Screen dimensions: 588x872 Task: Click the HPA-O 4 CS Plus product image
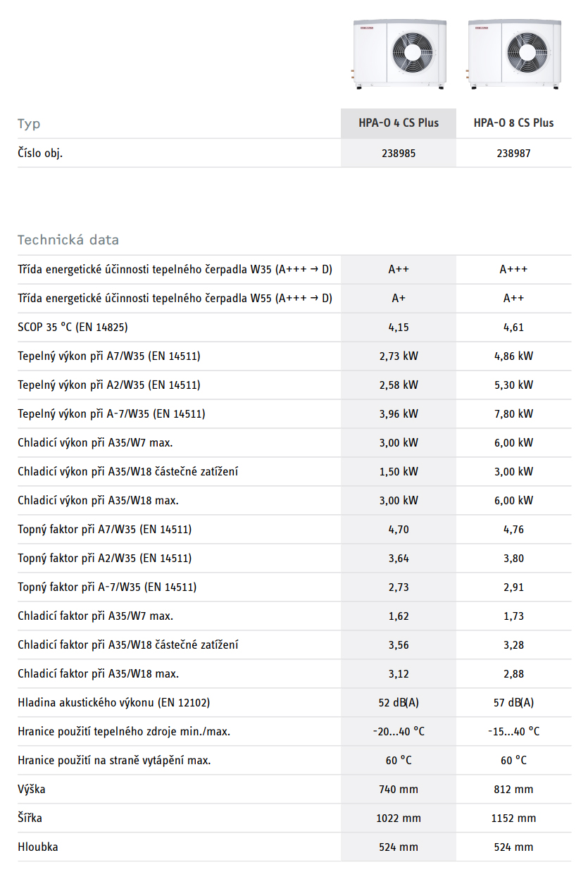(x=399, y=54)
